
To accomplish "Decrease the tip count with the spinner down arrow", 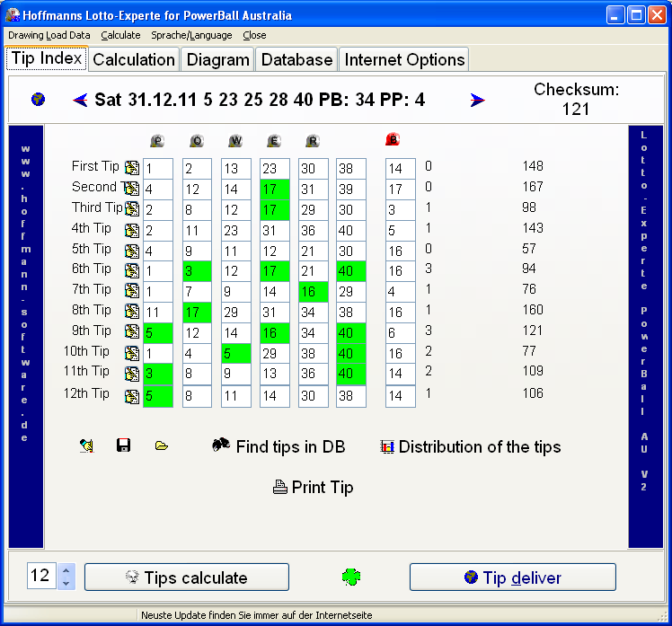I will point(66,583).
